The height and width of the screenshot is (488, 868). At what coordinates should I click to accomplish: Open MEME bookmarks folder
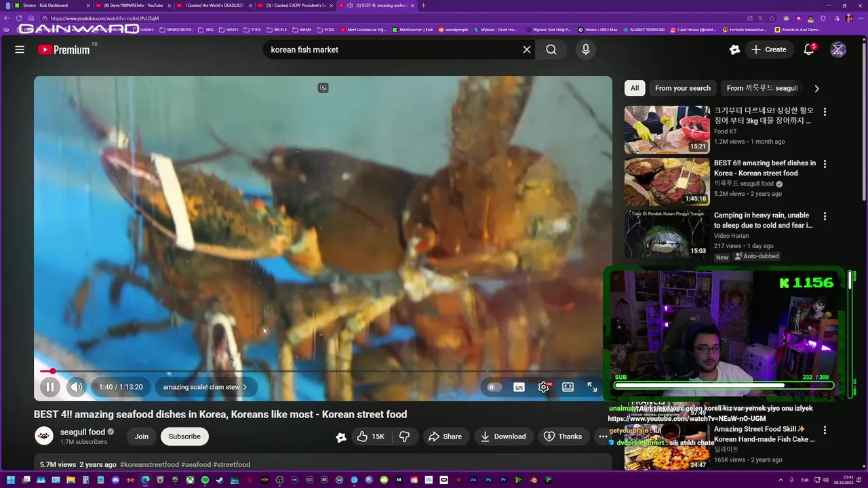point(302,30)
